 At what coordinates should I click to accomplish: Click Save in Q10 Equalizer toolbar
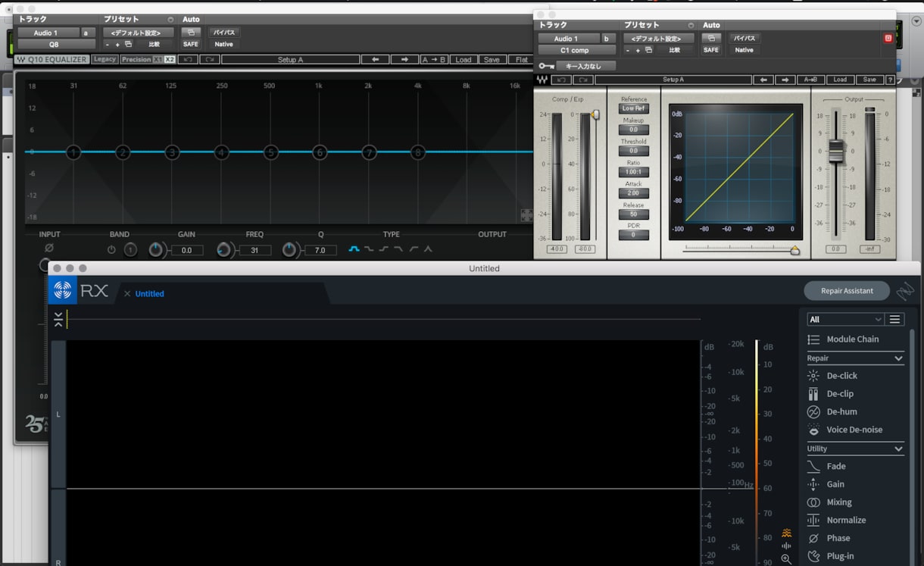click(x=492, y=60)
